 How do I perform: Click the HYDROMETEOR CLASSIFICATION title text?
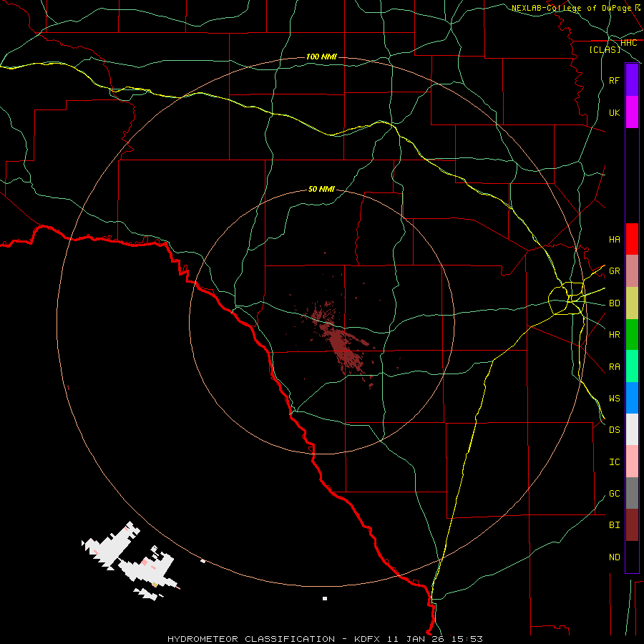[251, 639]
